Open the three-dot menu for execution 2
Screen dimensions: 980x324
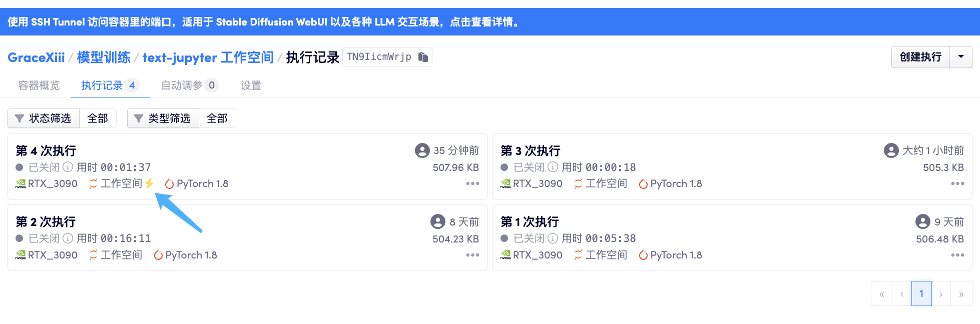click(472, 255)
